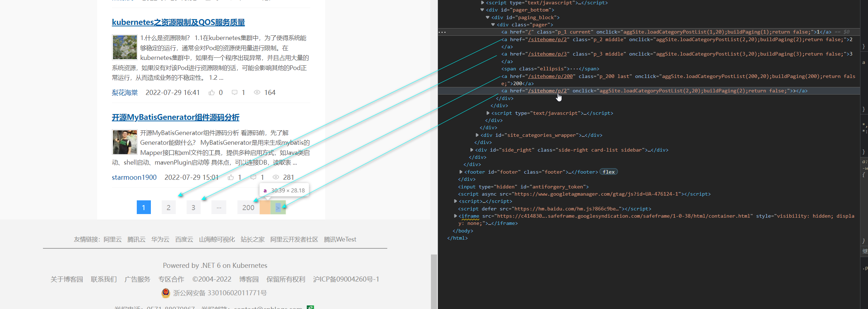Click the page vertical scrollbar thumb
This screenshot has width=868, height=309.
tap(434, 282)
